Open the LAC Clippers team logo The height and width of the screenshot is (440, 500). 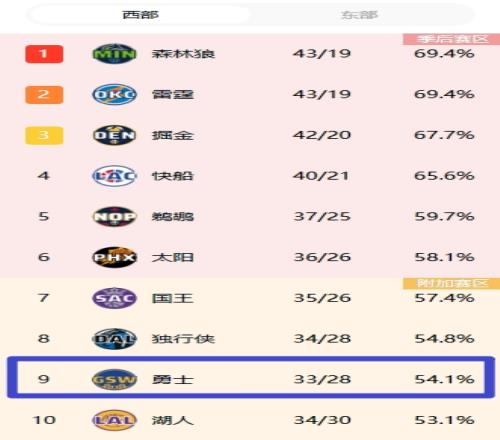point(114,176)
